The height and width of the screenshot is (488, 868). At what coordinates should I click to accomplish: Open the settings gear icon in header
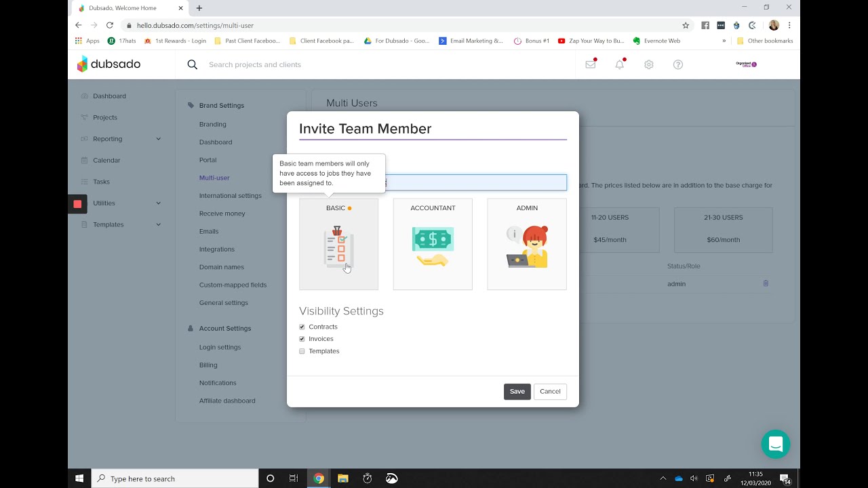649,64
